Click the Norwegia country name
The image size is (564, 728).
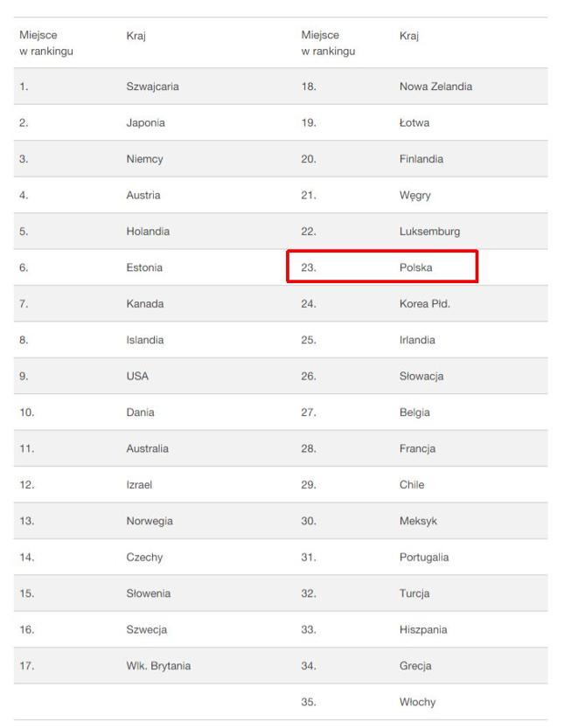click(x=150, y=521)
